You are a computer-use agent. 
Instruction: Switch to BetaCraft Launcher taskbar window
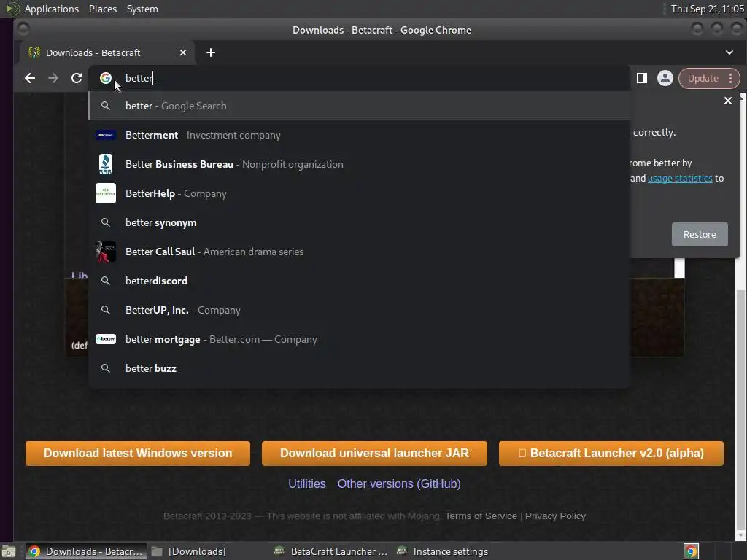[332, 551]
